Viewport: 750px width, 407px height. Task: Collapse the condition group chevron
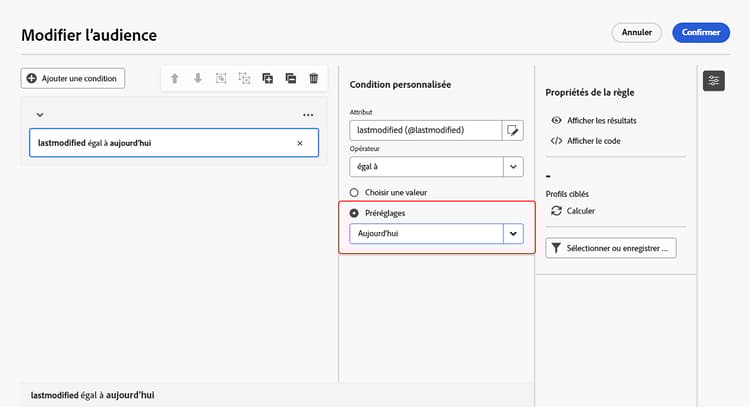(x=40, y=115)
